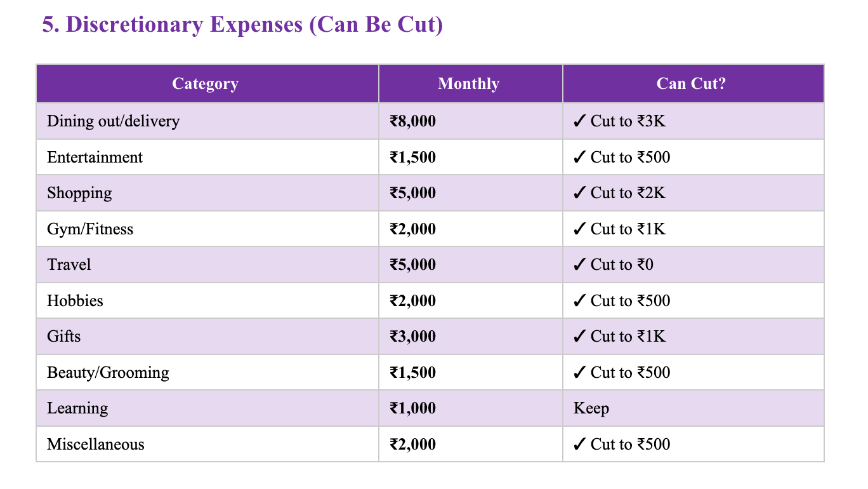Viewport: 868px width, 489px height.
Task: Click the Entertainment category cell
Action: coord(95,157)
